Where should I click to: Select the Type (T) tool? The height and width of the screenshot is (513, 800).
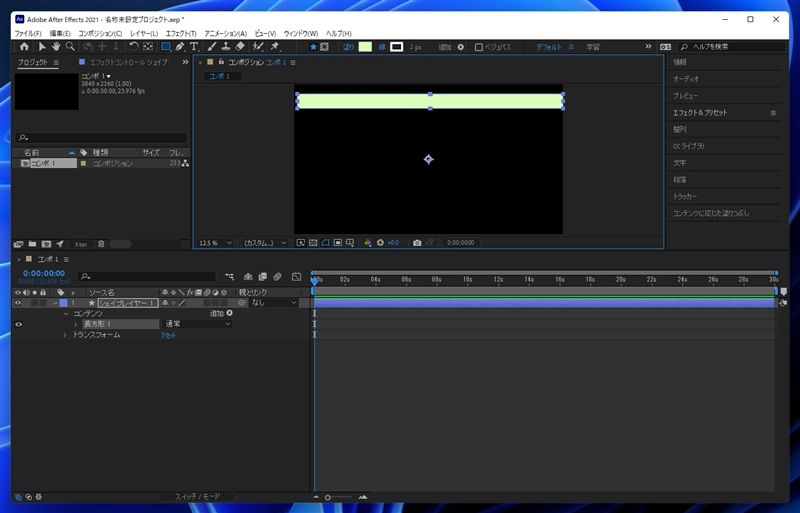point(194,47)
